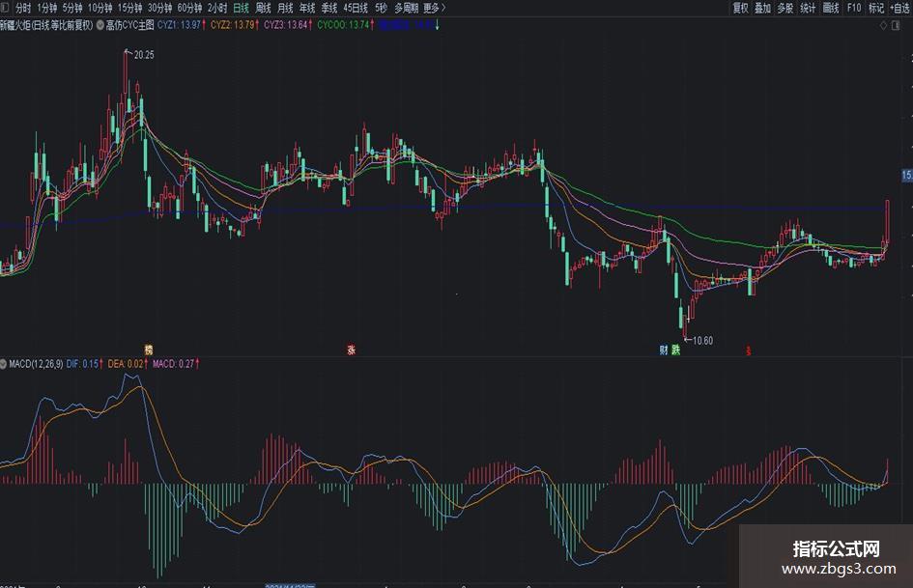The width and height of the screenshot is (913, 588).
Task: Select the 10分钟 period tab
Action: click(100, 8)
